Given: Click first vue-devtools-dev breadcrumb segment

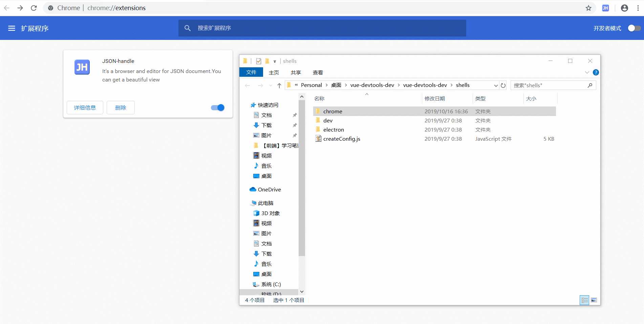Looking at the screenshot, I should click(x=372, y=85).
